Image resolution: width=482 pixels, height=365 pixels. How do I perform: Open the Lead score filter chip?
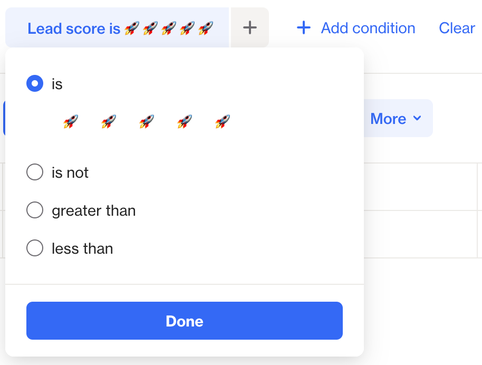pos(117,28)
